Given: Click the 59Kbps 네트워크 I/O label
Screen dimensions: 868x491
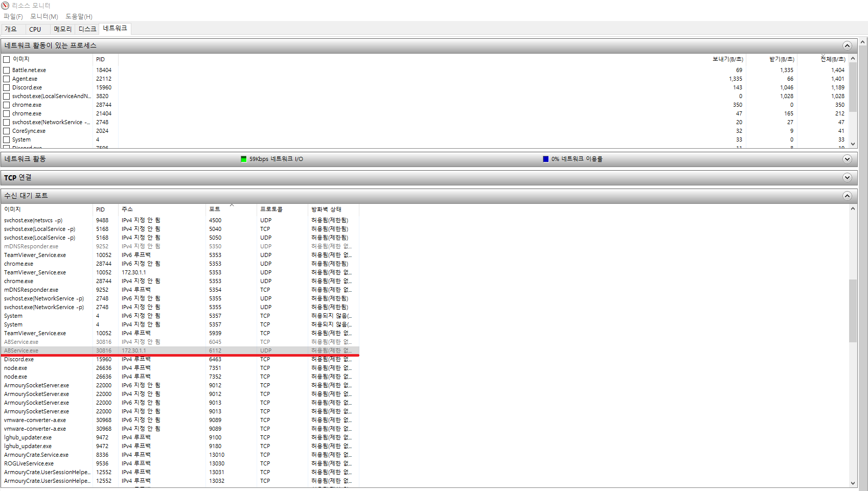Looking at the screenshot, I should pos(276,159).
